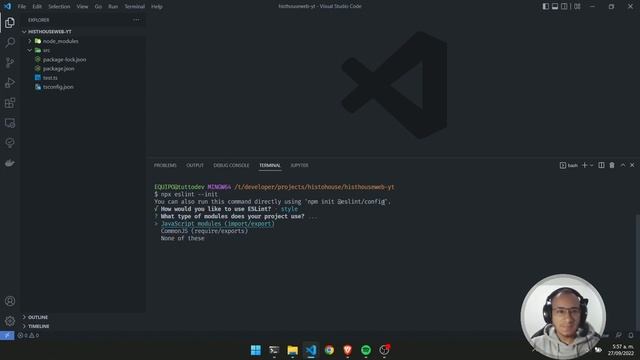Open the Run menu
The height and width of the screenshot is (360, 640).
pos(113,7)
